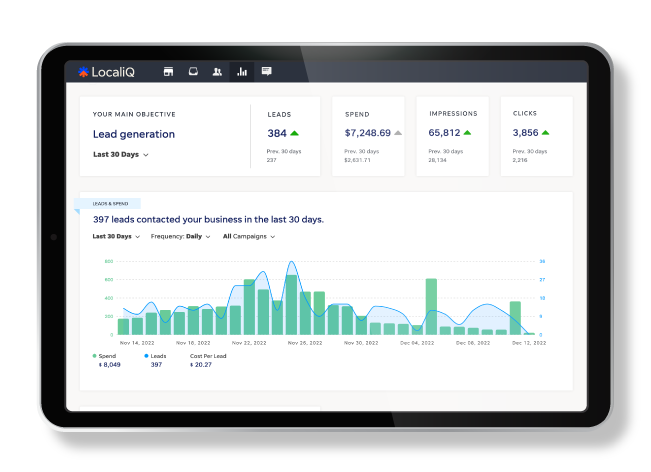Click the green up arrow beside Leads 384
651x472 pixels.
(294, 133)
